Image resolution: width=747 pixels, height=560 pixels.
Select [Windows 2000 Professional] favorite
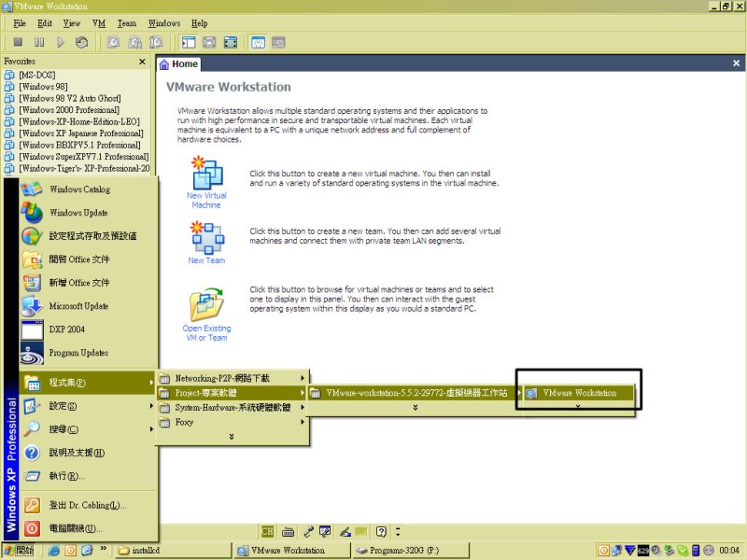tap(69, 109)
